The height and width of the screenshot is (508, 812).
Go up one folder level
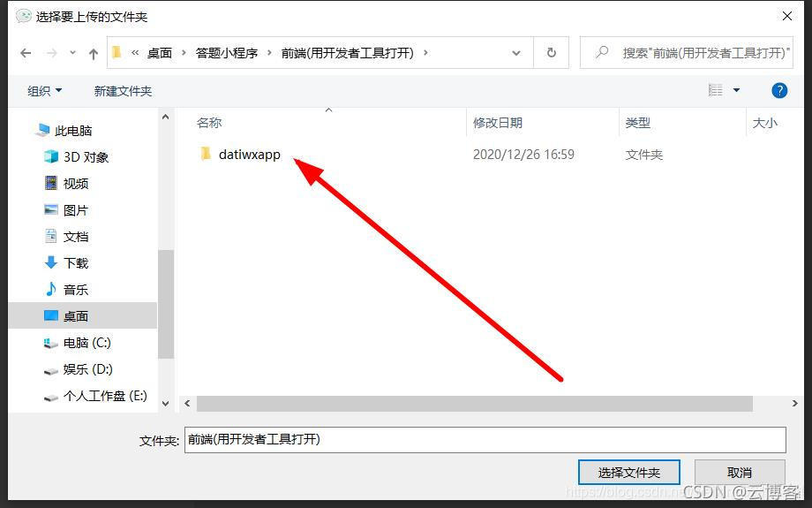pos(94,53)
